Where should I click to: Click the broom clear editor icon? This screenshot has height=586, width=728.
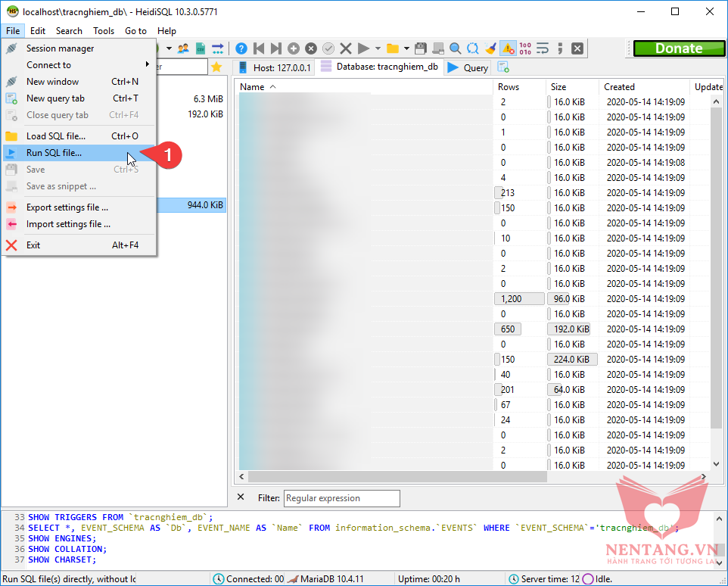point(490,48)
